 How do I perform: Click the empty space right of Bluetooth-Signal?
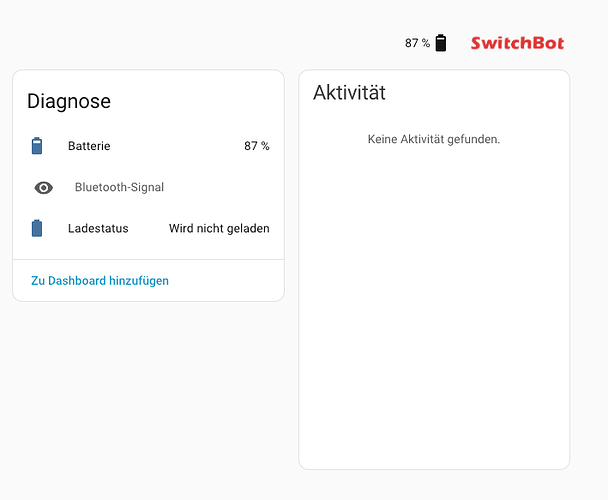coord(217,187)
